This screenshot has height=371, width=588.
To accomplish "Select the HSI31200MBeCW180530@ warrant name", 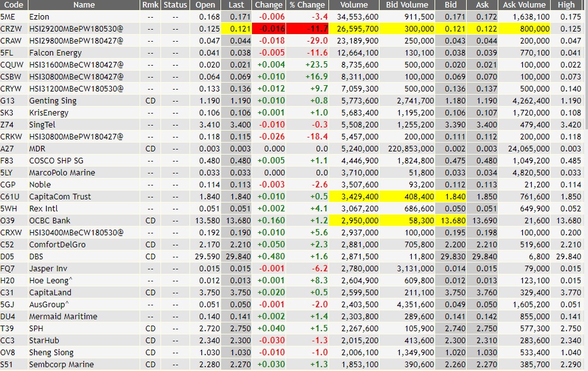I will click(x=76, y=89).
